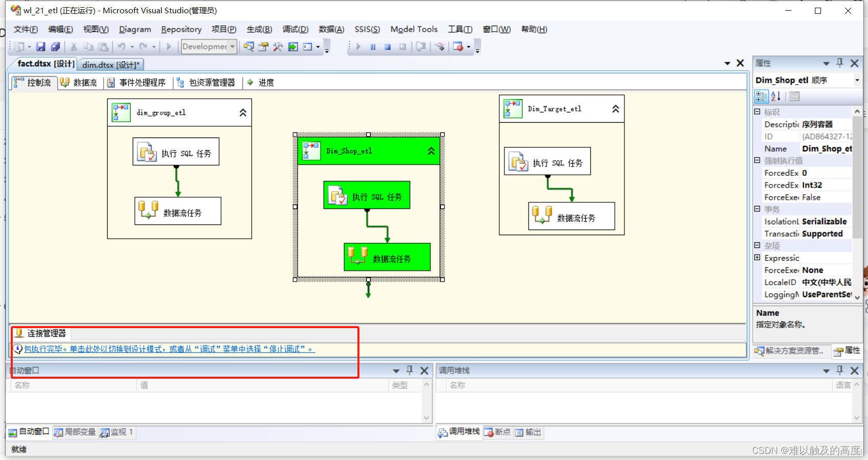Switch to the 局部变量 bottom tab
868x460 pixels.
[x=75, y=432]
